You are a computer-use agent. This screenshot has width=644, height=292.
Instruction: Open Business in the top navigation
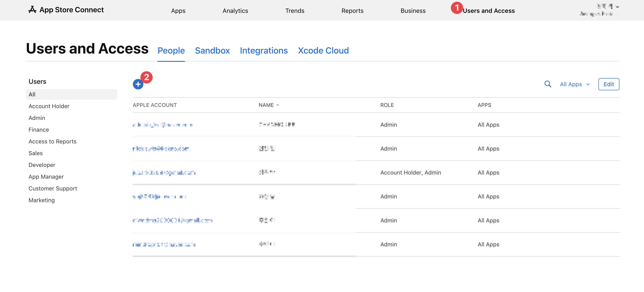[413, 11]
